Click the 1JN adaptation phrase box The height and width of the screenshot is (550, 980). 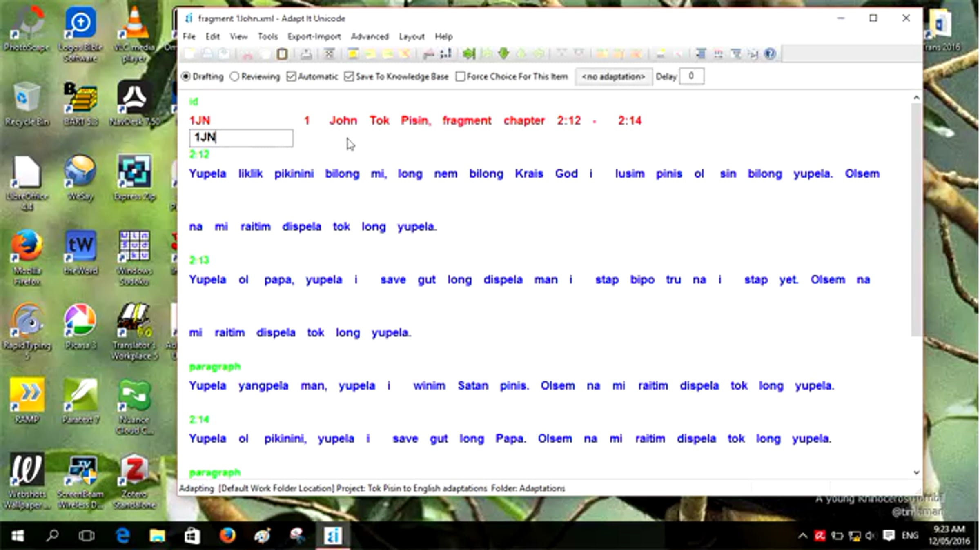click(x=241, y=138)
